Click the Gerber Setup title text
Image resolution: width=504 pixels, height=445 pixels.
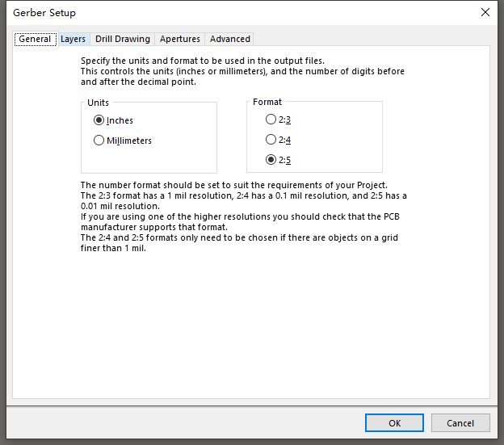[x=44, y=13]
